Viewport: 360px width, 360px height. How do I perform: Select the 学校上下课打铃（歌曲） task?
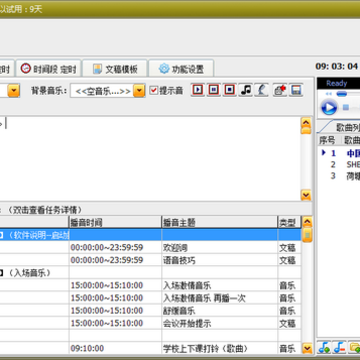[x=150, y=348]
